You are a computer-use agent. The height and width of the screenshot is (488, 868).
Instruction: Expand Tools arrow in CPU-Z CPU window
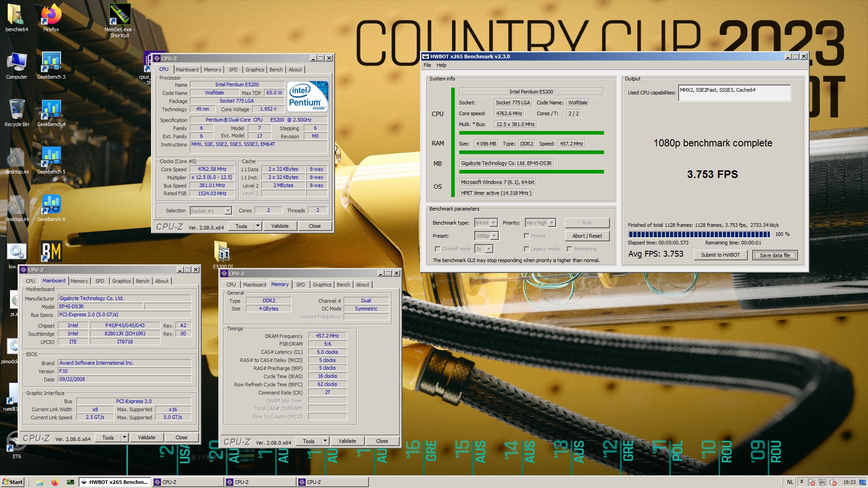point(258,226)
